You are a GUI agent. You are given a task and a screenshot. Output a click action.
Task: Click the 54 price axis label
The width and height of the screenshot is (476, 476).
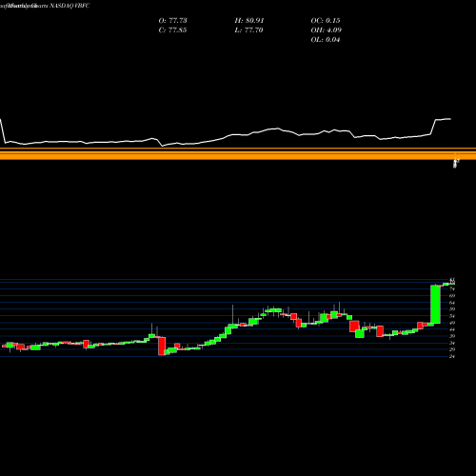tap(452, 316)
